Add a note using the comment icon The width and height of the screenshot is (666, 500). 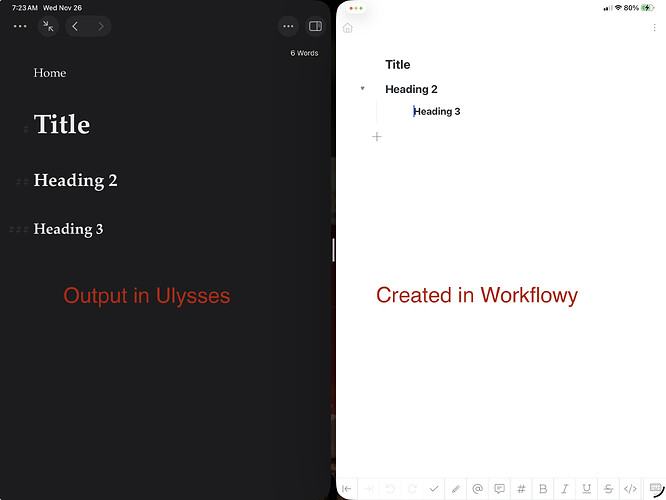(499, 489)
